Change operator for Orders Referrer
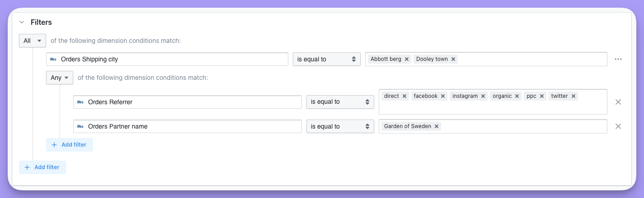This screenshot has width=644, height=198. (340, 102)
